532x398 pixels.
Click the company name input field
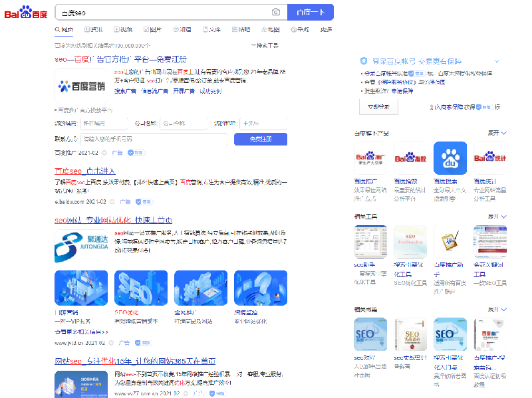pos(184,124)
